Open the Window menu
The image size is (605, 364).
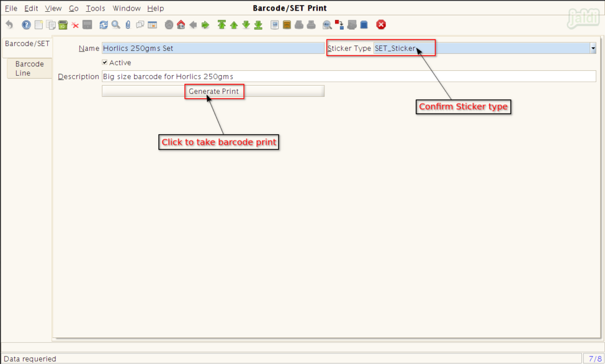coord(126,8)
